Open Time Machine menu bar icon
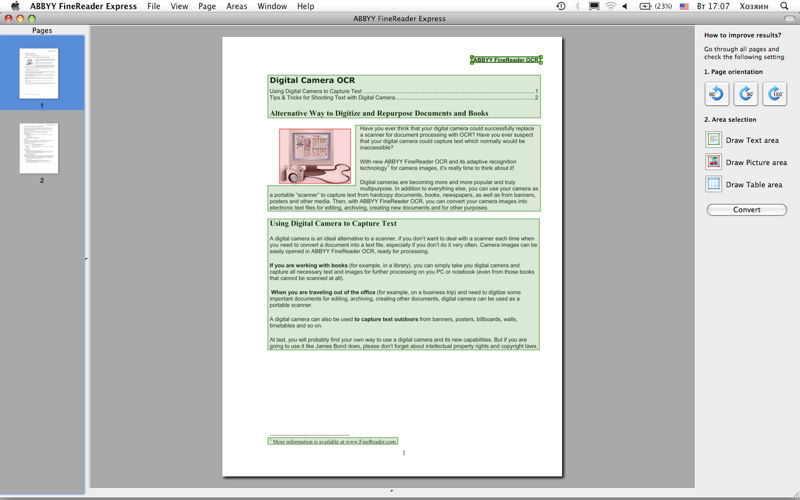Viewport: 800px width, 500px height. click(561, 6)
